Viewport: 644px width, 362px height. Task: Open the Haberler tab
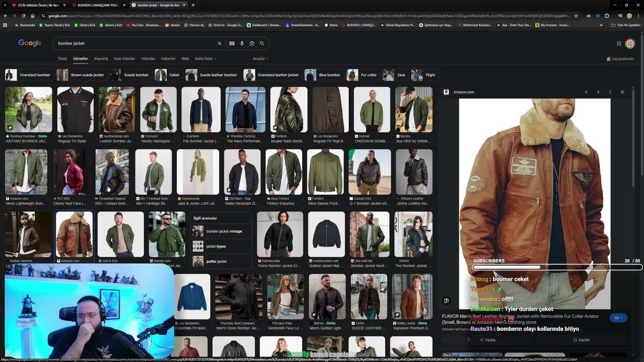(x=168, y=59)
